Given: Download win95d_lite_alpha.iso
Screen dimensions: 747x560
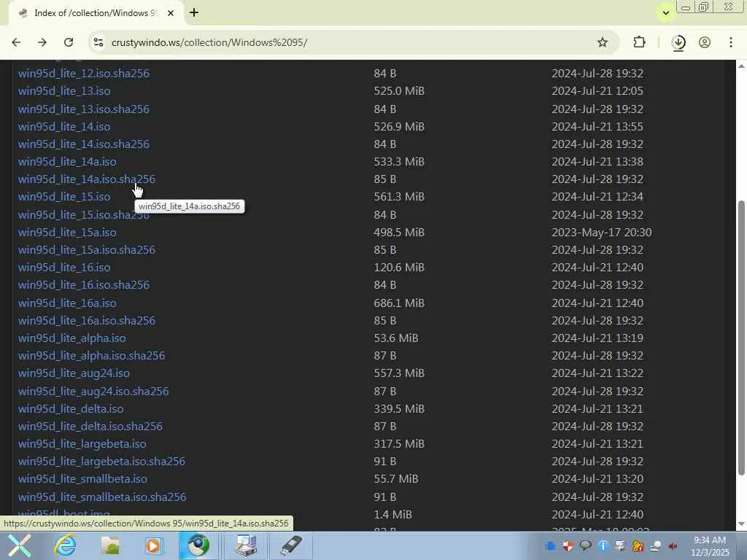Looking at the screenshot, I should 72,338.
